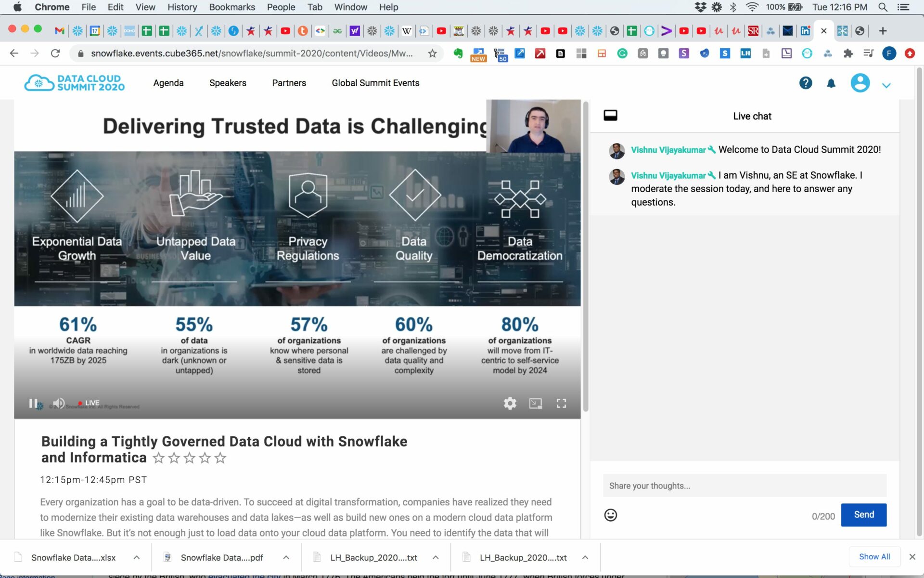This screenshot has height=578, width=924.
Task: Click Vishnu Vijayakumar name in first message
Action: point(668,150)
